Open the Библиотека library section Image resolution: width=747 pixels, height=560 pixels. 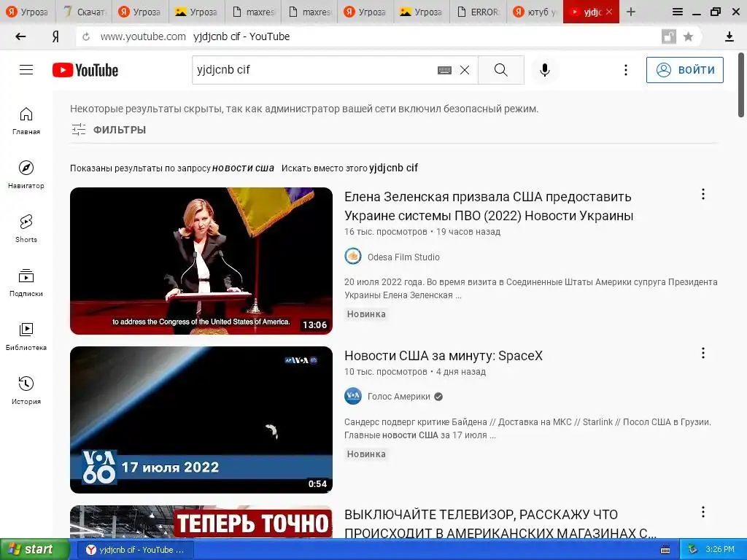[x=26, y=337]
